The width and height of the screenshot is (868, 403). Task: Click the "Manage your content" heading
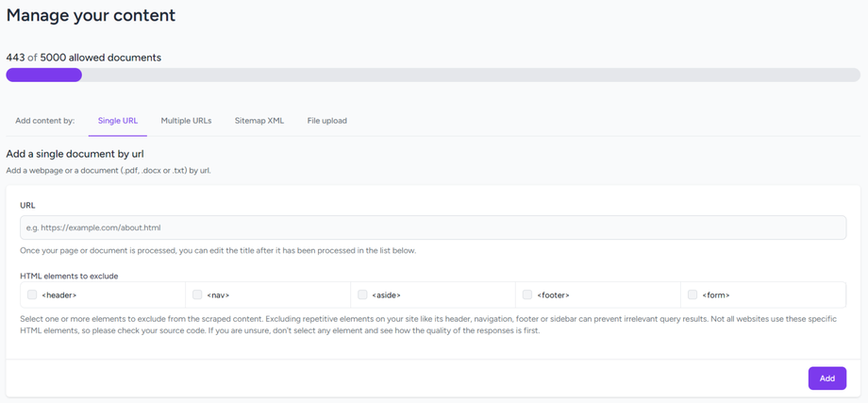[91, 15]
